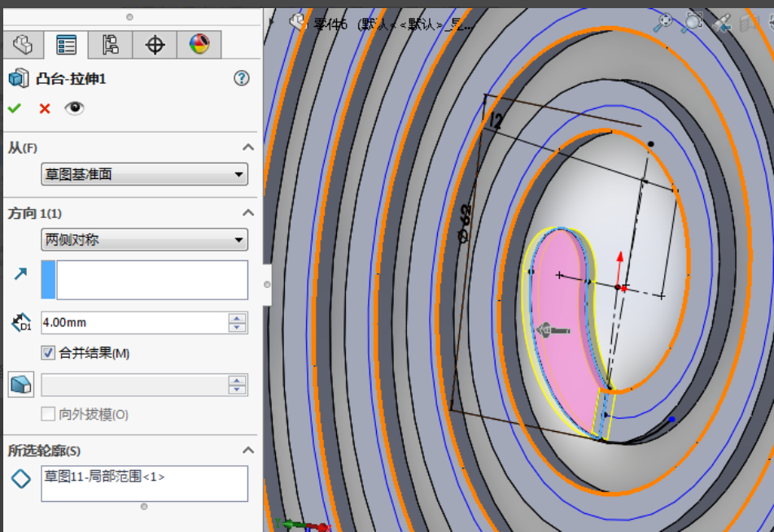Click the reverse direction arrow icon
Image resolution: width=774 pixels, height=532 pixels.
20,273
